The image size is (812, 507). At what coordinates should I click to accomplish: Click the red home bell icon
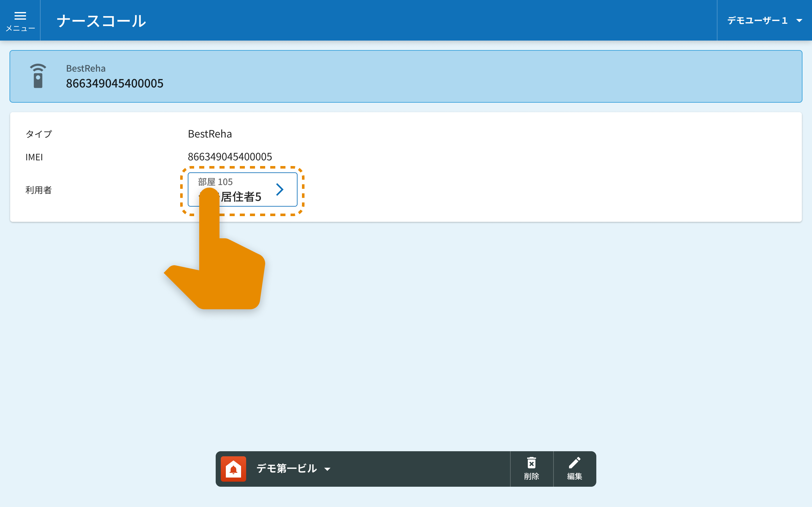click(x=233, y=469)
